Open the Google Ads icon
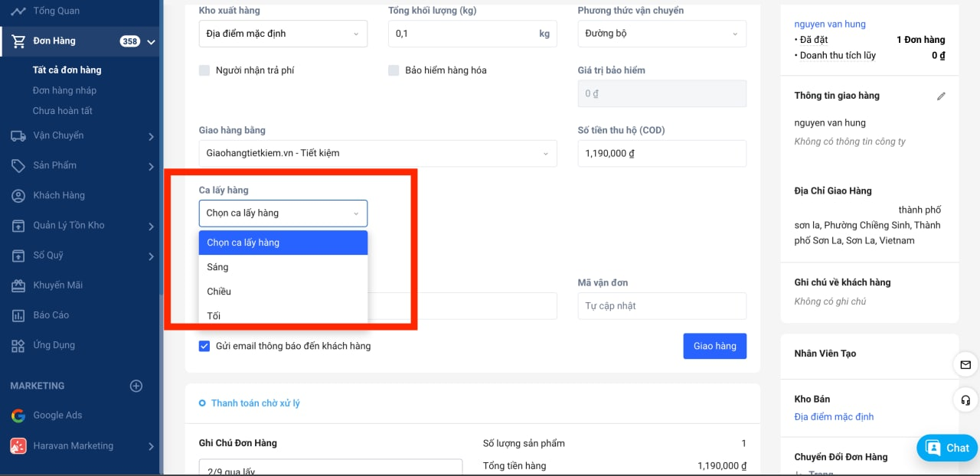 coord(18,416)
